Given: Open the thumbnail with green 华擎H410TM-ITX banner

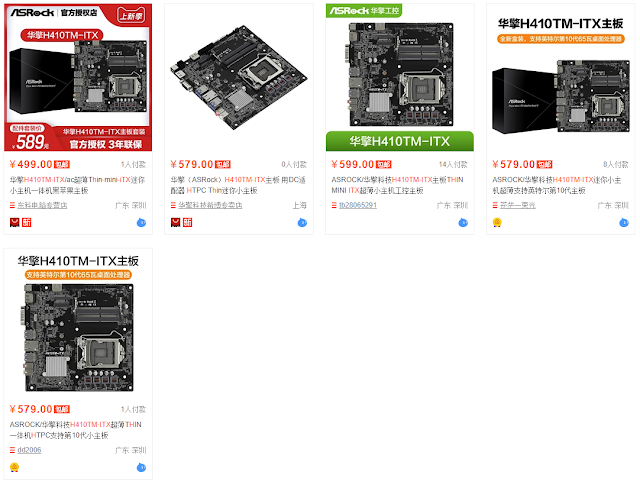Looking at the screenshot, I should 400,77.
